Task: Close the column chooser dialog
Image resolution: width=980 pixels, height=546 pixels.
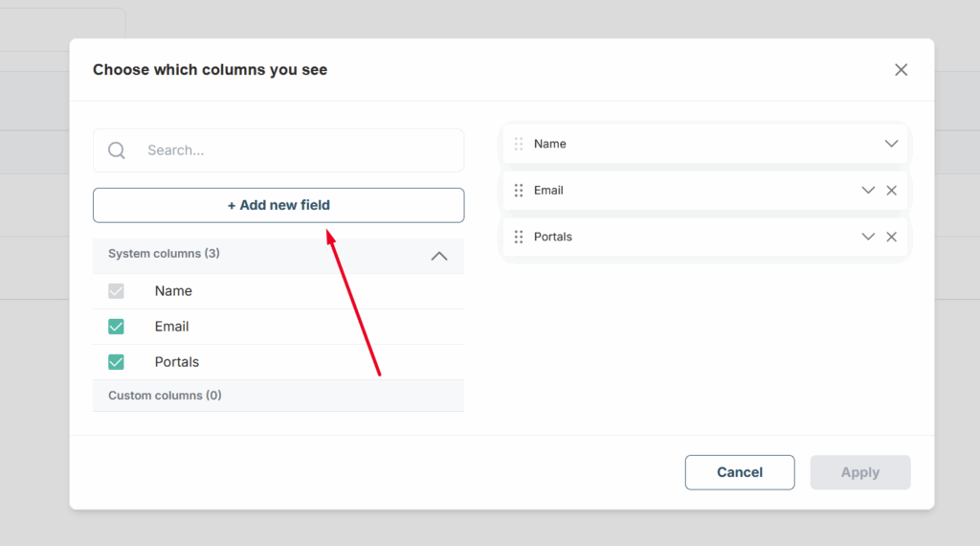Action: coord(901,69)
